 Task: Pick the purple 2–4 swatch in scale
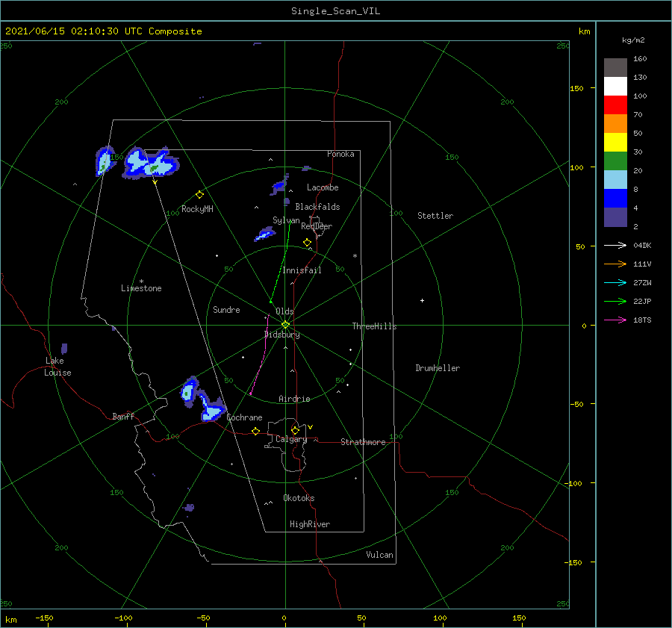pos(615,217)
